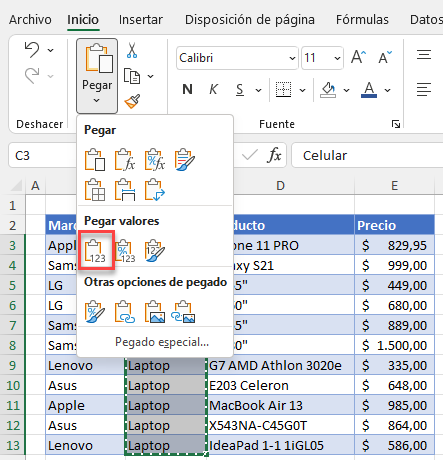The height and width of the screenshot is (460, 443).
Task: Click price cell 1.500,00
Action: (x=395, y=345)
